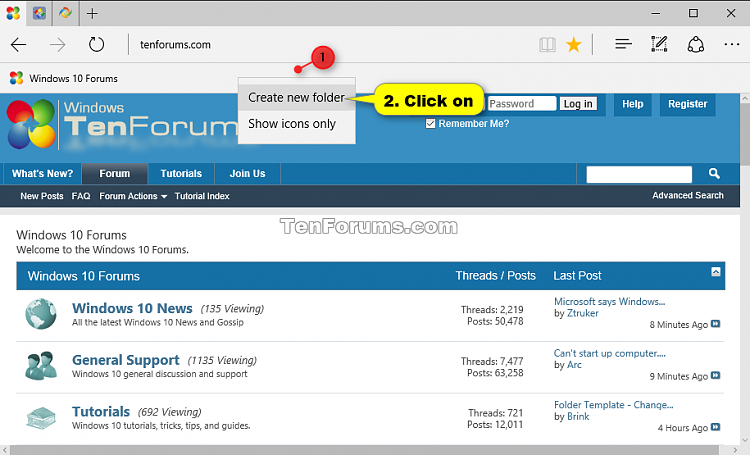750x455 pixels.
Task: Click 'Threads: 2,219' text
Action: click(492, 310)
